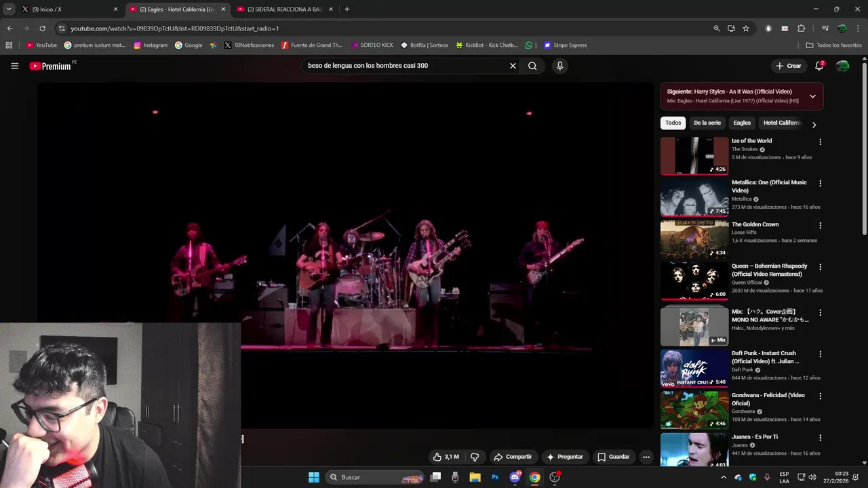Open the Gondwana Felicidad video title
The width and height of the screenshot is (868, 488).
[x=768, y=399]
